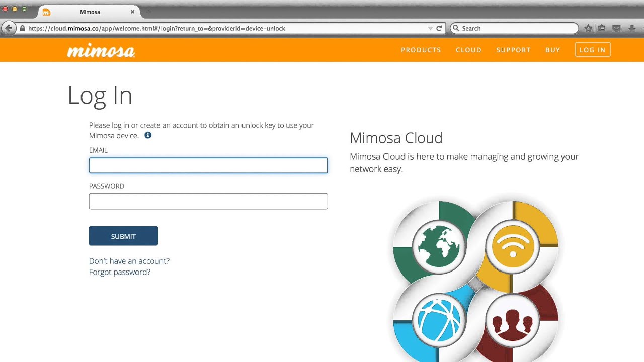The height and width of the screenshot is (362, 644).
Task: Click the browser back arrow button
Action: tap(9, 28)
